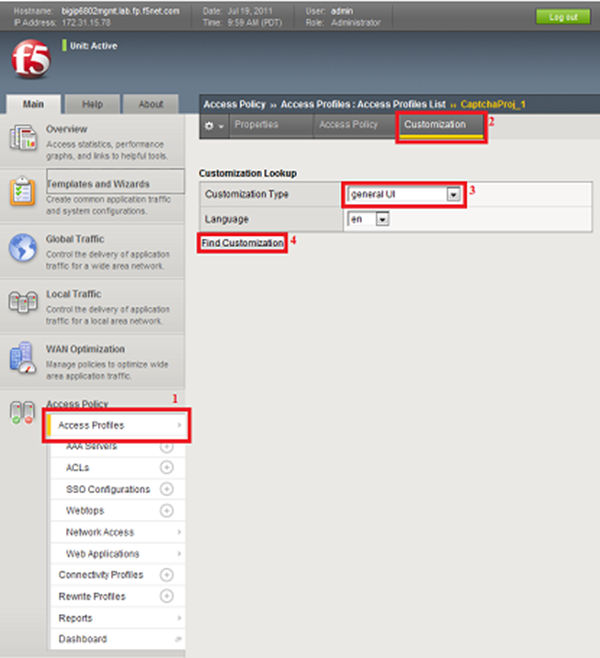This screenshot has height=658, width=600.
Task: Open the gear settings menu
Action: (x=214, y=125)
